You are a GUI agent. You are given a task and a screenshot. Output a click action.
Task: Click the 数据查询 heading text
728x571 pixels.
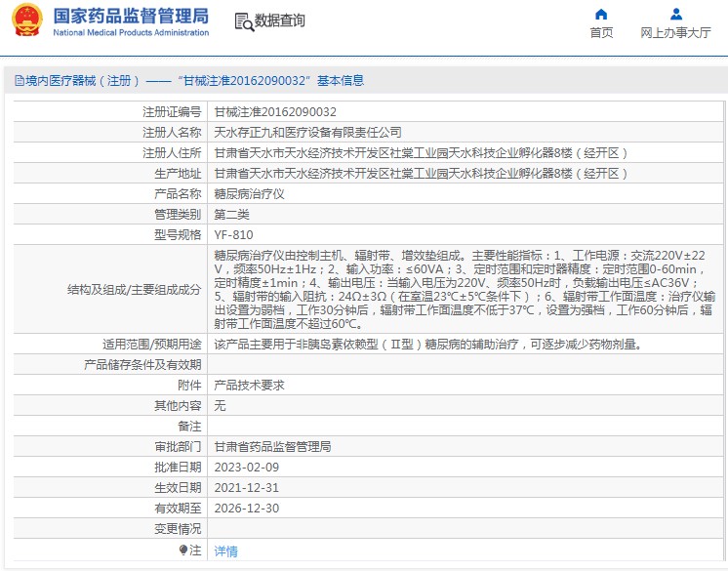pos(279,20)
